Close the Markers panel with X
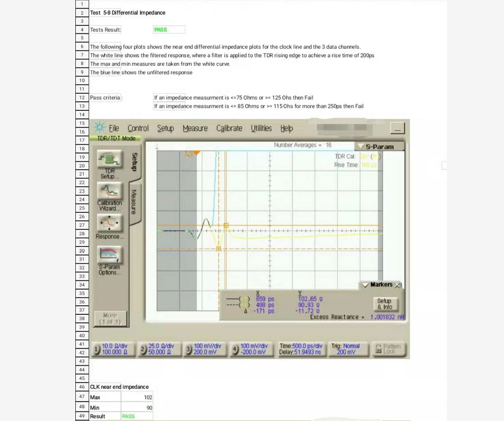The height and width of the screenshot is (421, 504). coord(398,285)
